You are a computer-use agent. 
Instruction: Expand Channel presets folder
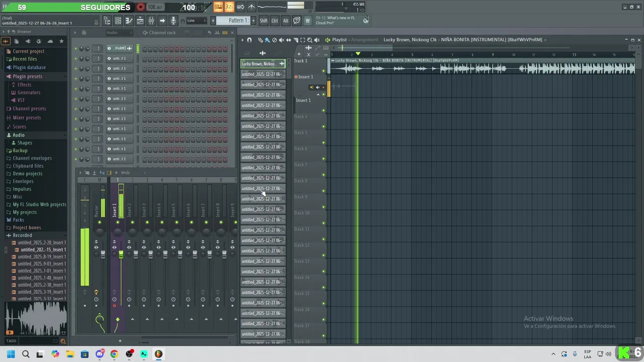[x=29, y=109]
